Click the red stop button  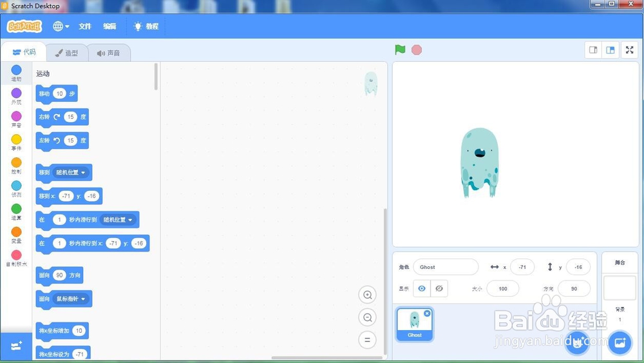point(417,50)
